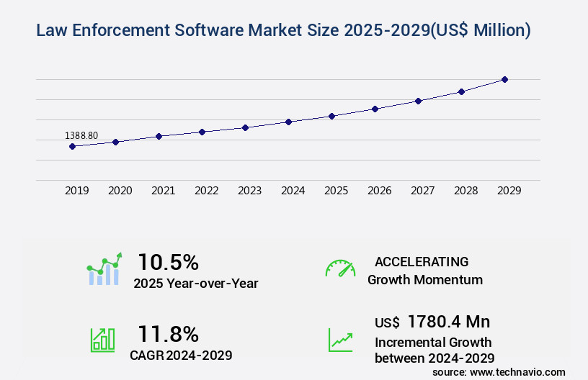Click the 2025 data point on line
Viewport: 588px width, 380px height.
[331, 116]
